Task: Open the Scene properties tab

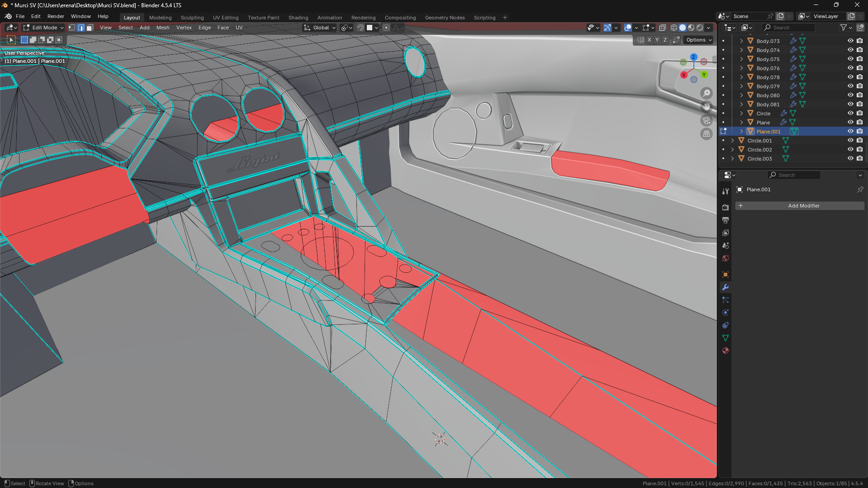Action: [726, 246]
